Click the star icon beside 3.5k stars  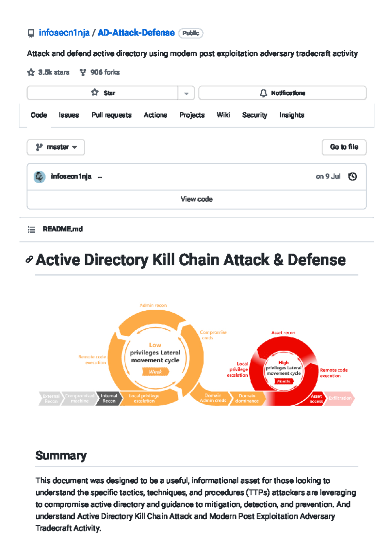tap(30, 72)
